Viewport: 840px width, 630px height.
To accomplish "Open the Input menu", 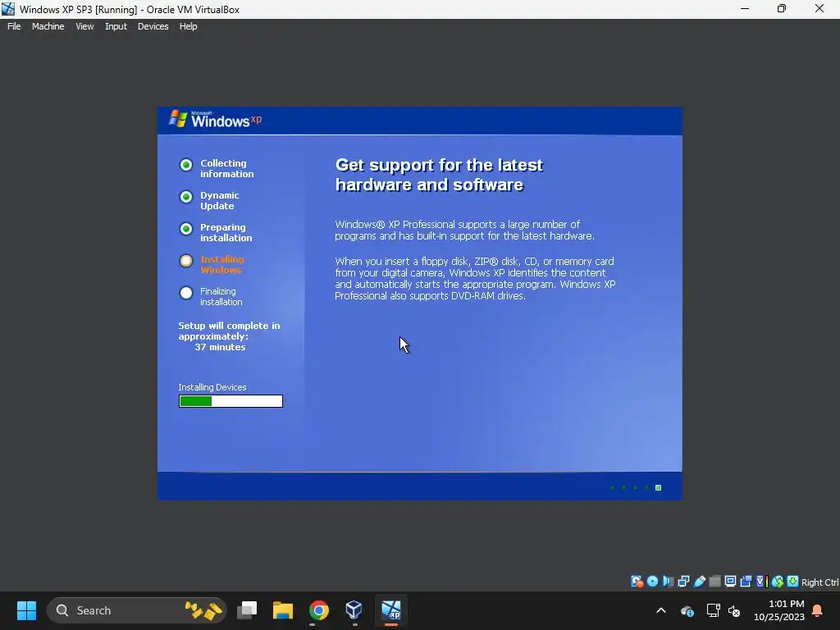I will (x=116, y=26).
